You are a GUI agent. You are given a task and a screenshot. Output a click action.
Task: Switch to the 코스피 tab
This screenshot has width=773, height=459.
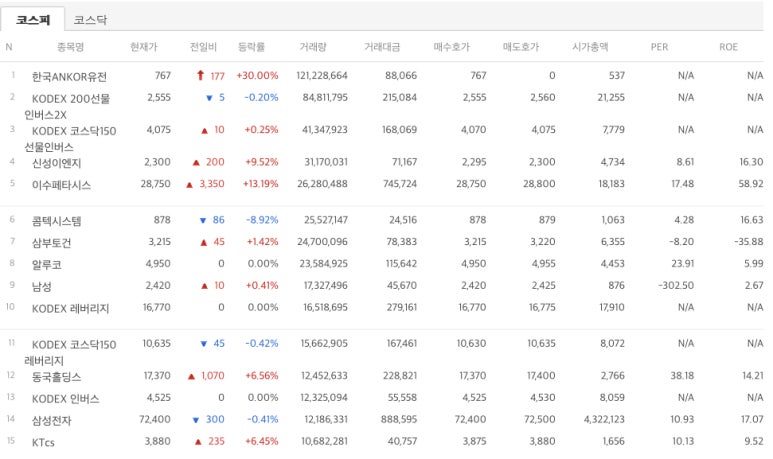pyautogui.click(x=33, y=20)
